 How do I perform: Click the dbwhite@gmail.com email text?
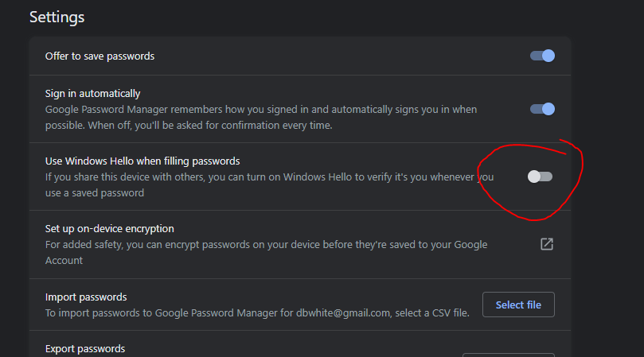(343, 313)
